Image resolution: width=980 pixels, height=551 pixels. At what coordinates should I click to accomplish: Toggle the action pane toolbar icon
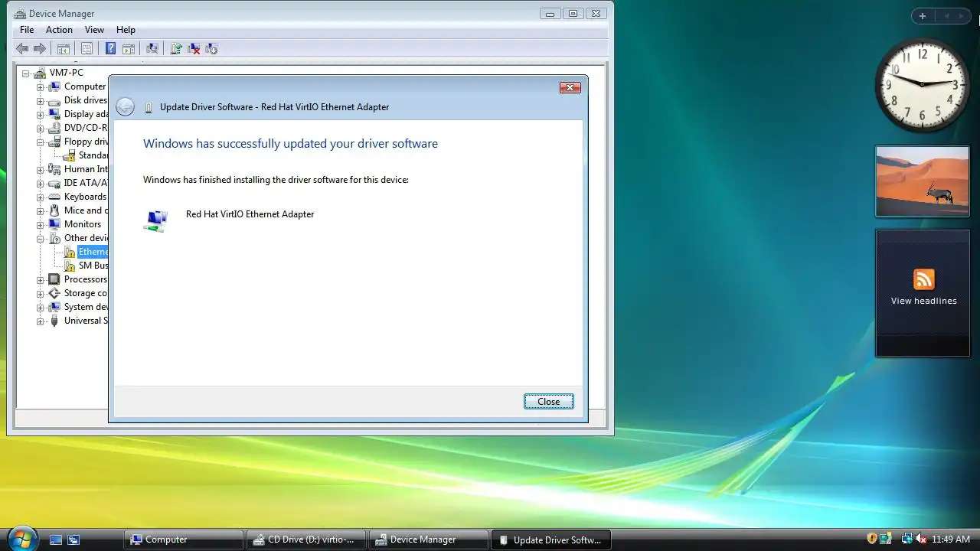129,48
